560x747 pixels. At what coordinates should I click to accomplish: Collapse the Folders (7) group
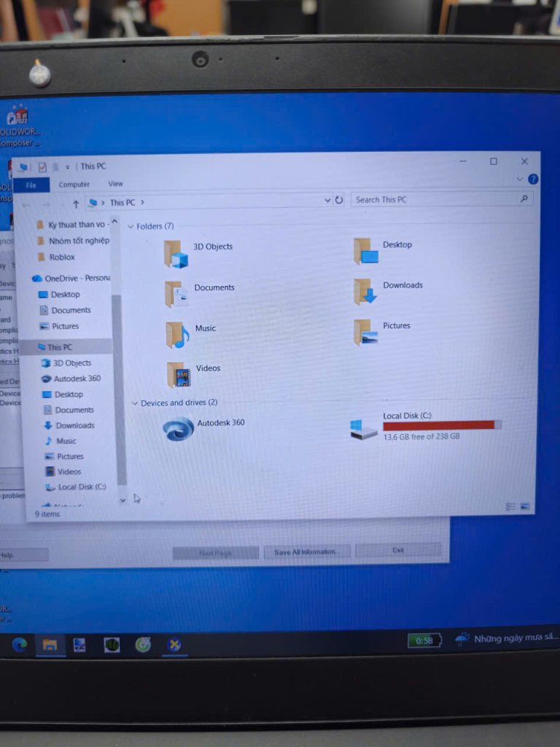[131, 227]
